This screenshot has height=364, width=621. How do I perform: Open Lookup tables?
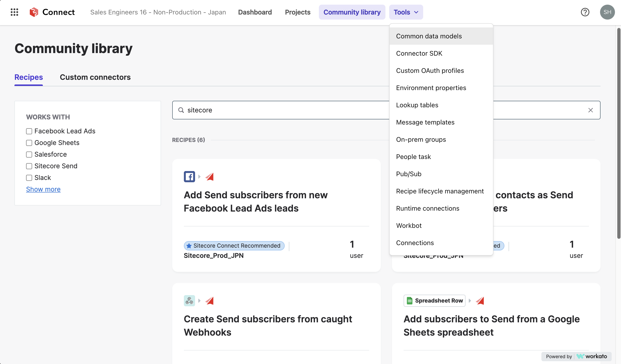(x=441, y=105)
